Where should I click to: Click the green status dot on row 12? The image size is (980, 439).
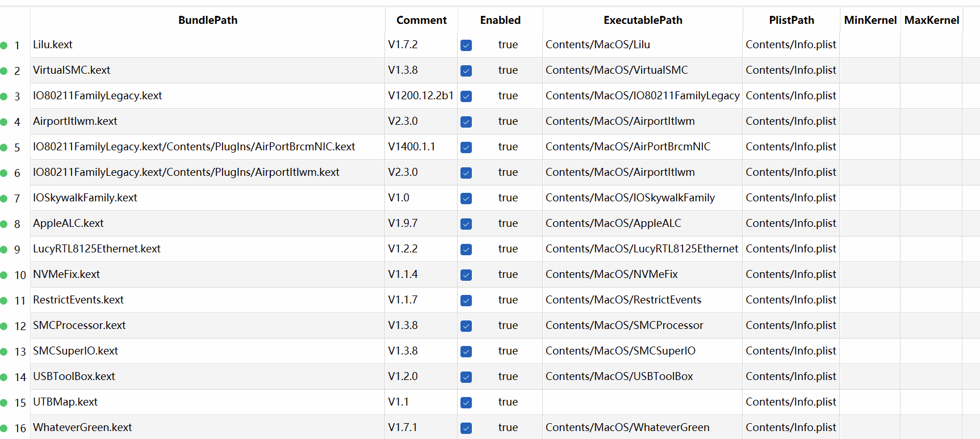(4, 326)
